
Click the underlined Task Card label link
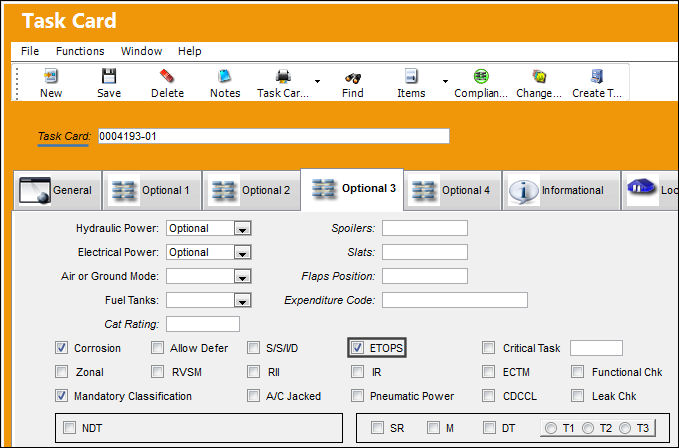click(x=64, y=136)
